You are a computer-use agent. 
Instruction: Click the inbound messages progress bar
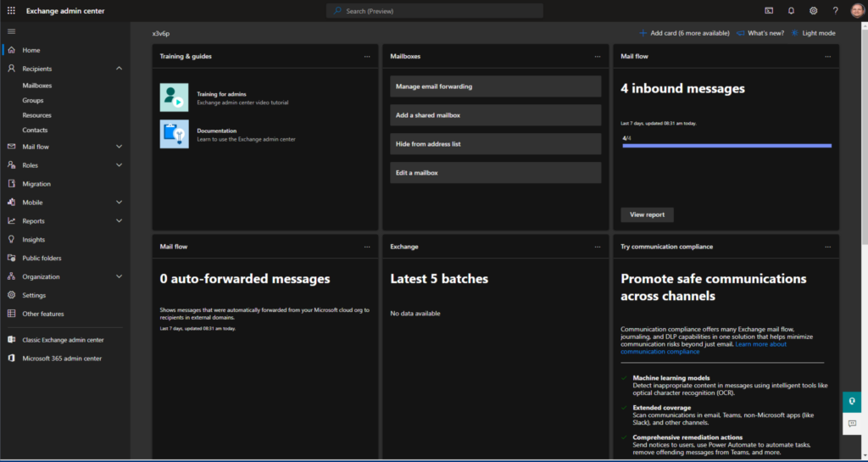(726, 146)
